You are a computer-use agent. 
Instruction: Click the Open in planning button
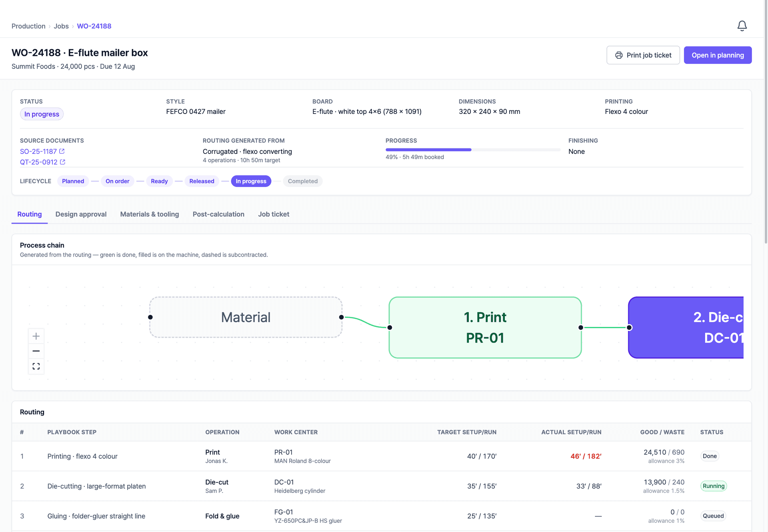click(718, 55)
